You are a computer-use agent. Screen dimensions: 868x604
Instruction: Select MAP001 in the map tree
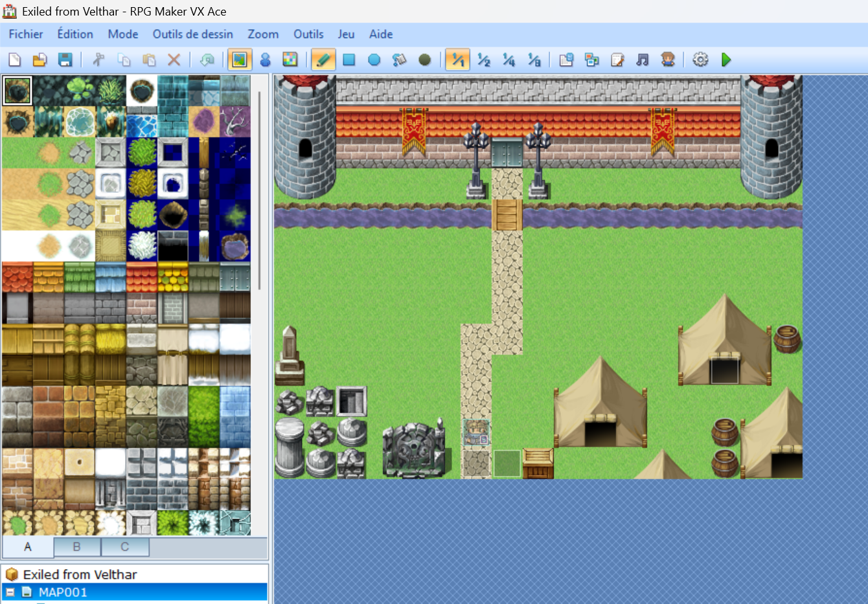(63, 592)
